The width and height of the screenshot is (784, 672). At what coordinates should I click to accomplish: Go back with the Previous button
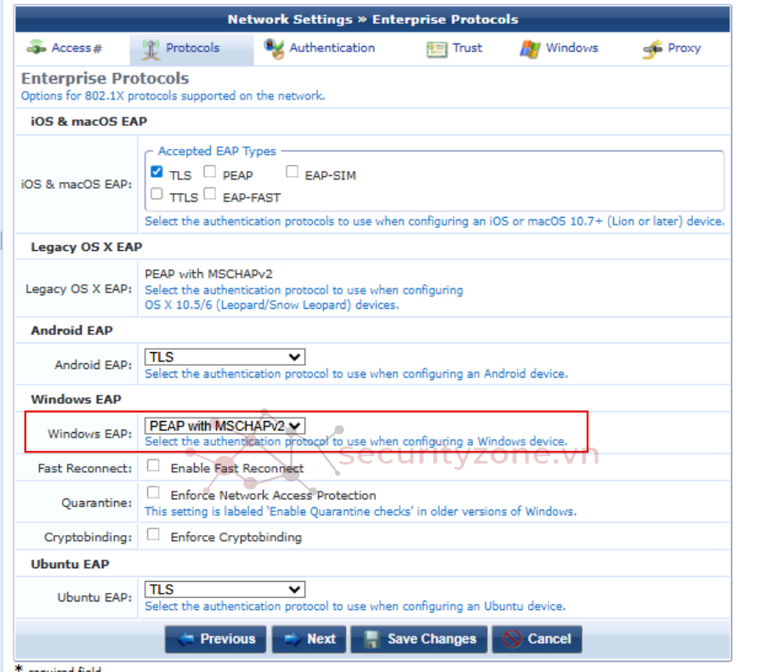[215, 640]
